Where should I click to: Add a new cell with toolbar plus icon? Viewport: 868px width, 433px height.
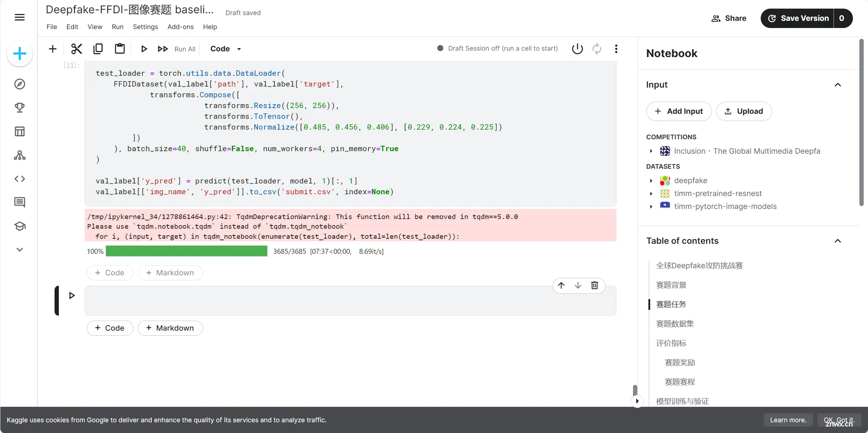[53, 49]
